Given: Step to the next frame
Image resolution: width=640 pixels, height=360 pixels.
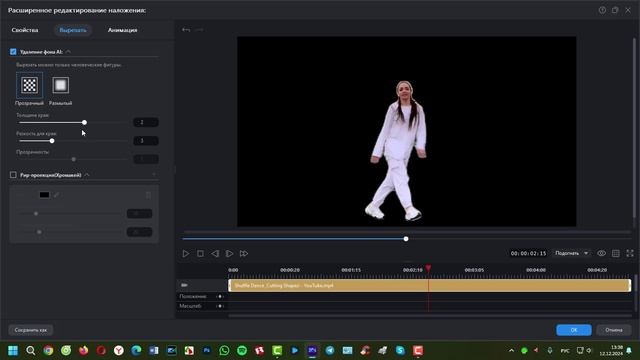Looking at the screenshot, I should [x=229, y=253].
